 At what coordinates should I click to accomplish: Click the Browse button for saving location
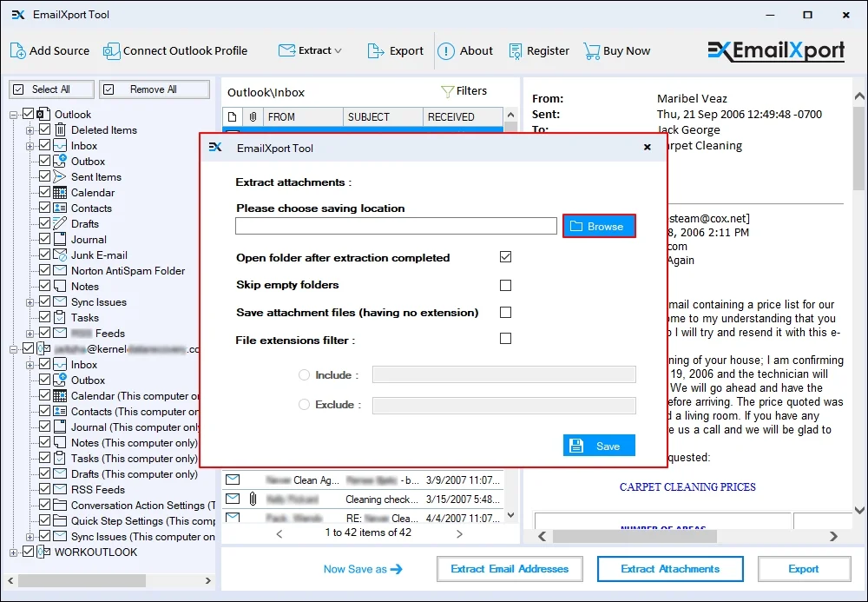598,225
